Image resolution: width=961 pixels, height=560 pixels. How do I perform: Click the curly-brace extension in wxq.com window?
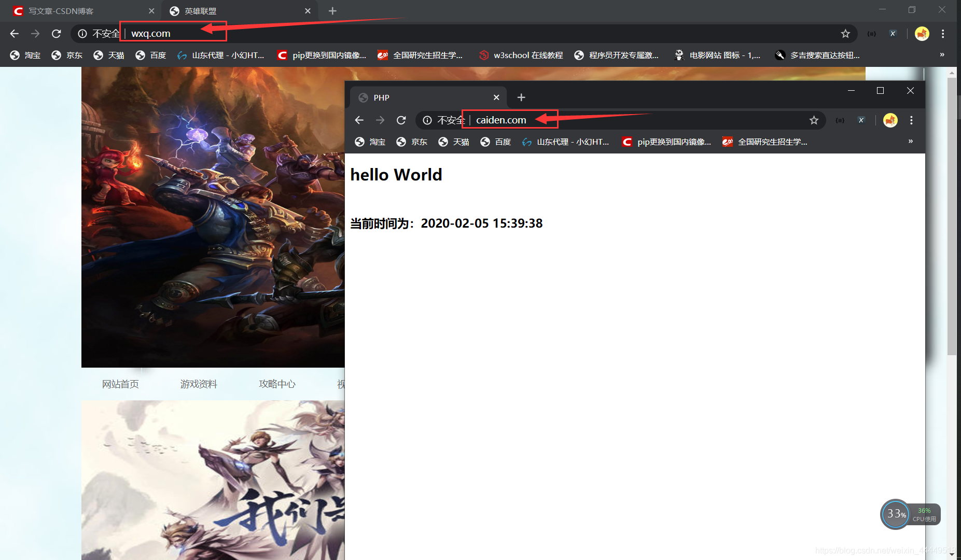coord(871,34)
